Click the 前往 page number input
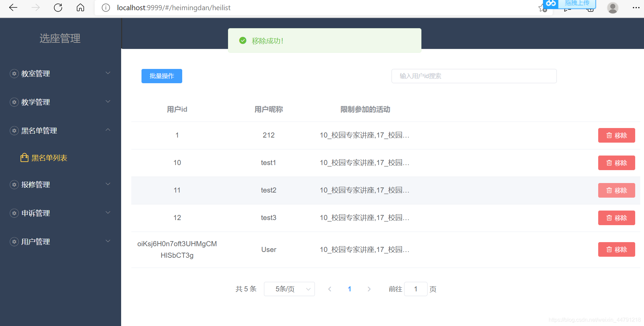Viewport: 644px width, 326px height. coord(416,289)
